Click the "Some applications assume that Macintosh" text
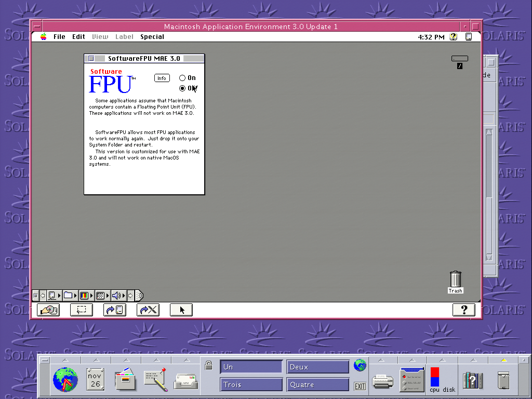Image resolution: width=532 pixels, height=399 pixels. 143,100
